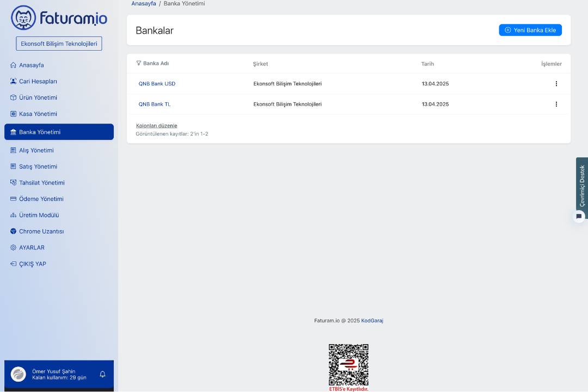588x392 pixels.
Task: Open Anasayfa in the sidebar
Action: (32, 65)
